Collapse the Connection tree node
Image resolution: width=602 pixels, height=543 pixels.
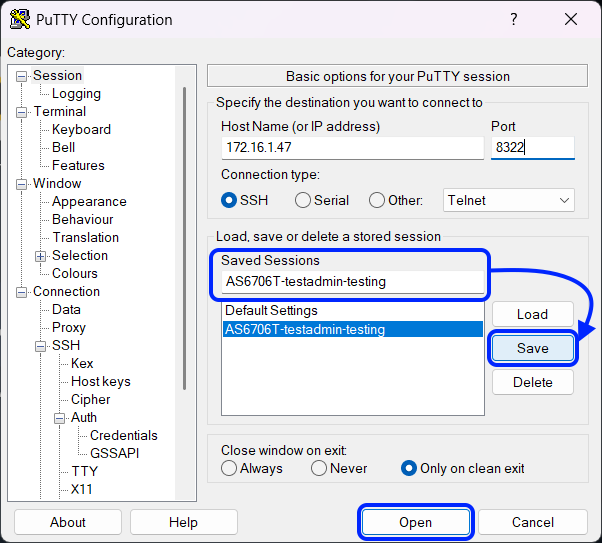pos(22,292)
